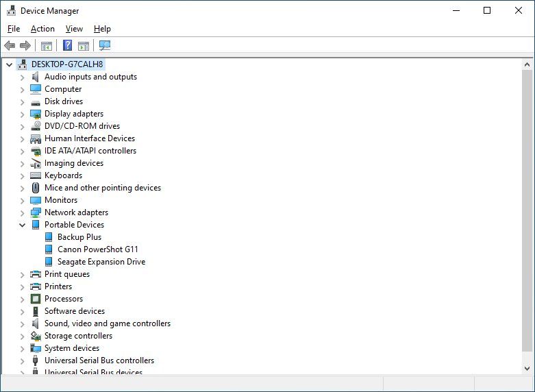
Task: Expand the Disk drives category
Action: 22,101
